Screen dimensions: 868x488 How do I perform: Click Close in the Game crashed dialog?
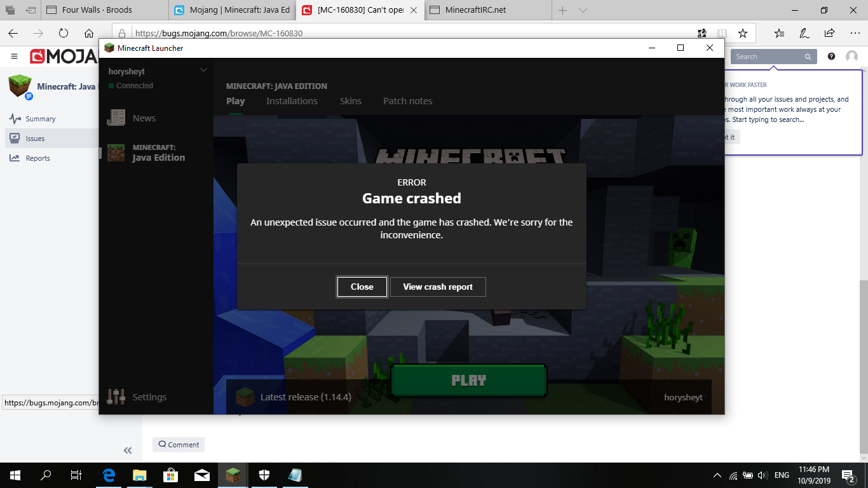362,287
